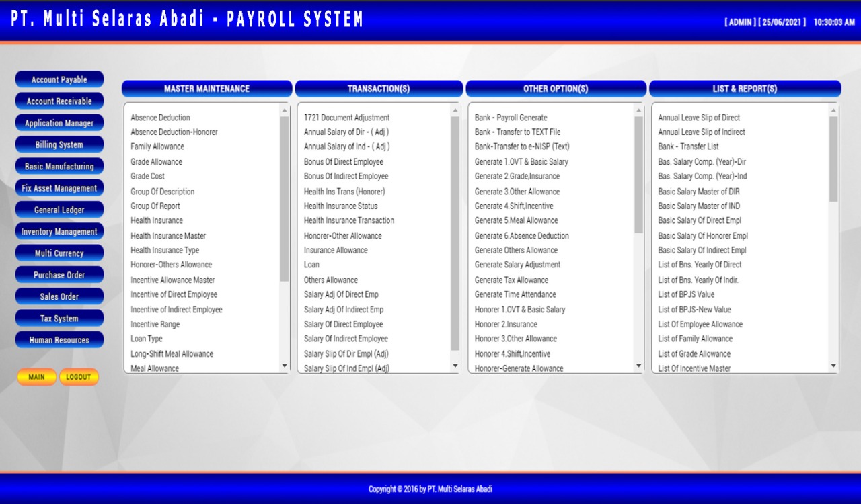Click the TRANSACTION(S) header
Screen dimensions: 861x504
click(x=379, y=89)
